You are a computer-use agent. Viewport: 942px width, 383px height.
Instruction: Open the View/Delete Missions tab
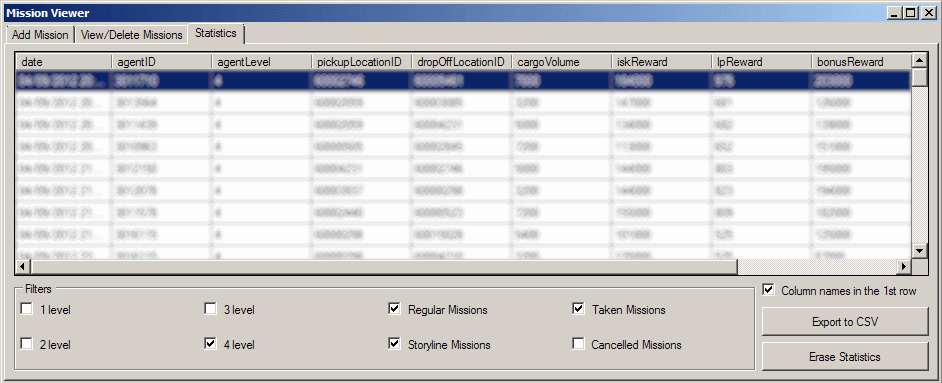pyautogui.click(x=132, y=35)
